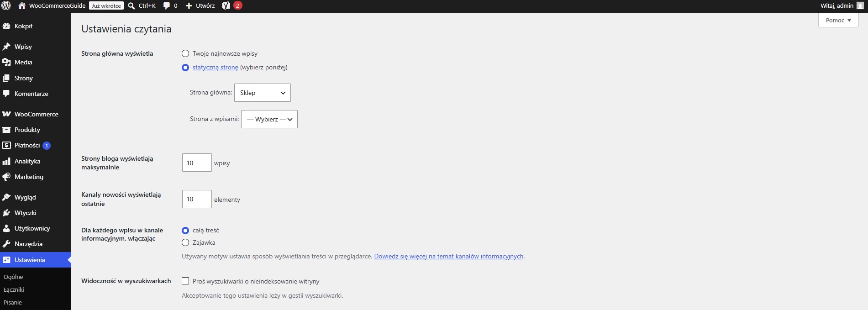The image size is (868, 310).
Task: Click the Analityka bar chart icon
Action: [6, 161]
